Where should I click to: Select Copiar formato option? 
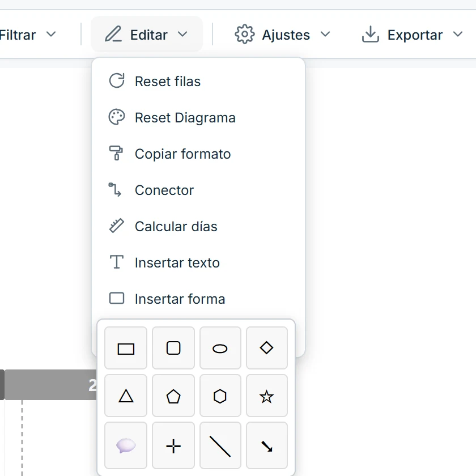coord(198,154)
